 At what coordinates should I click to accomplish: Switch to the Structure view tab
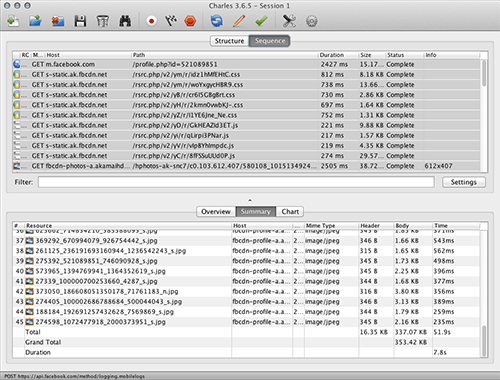point(229,41)
